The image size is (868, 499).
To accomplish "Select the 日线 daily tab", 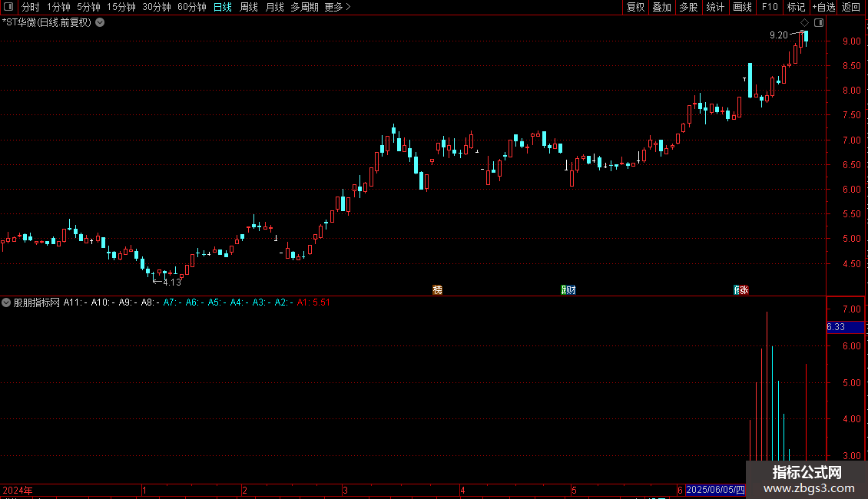I will (x=223, y=7).
